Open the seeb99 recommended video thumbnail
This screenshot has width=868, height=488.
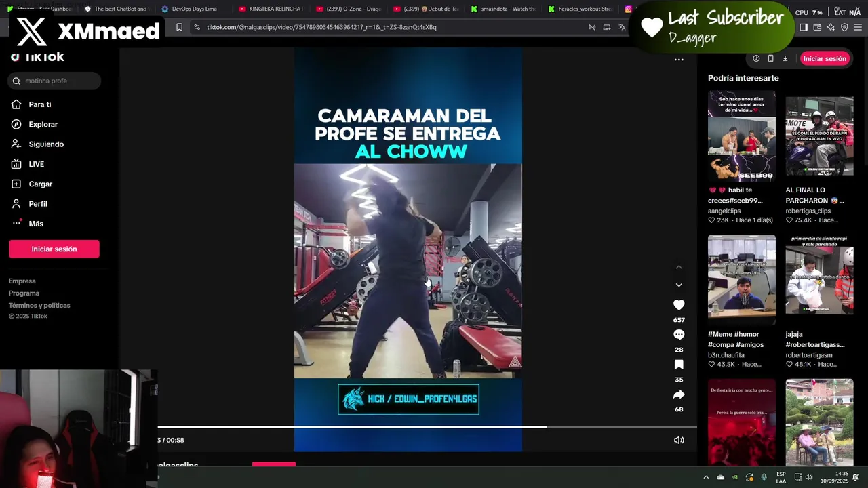742,136
